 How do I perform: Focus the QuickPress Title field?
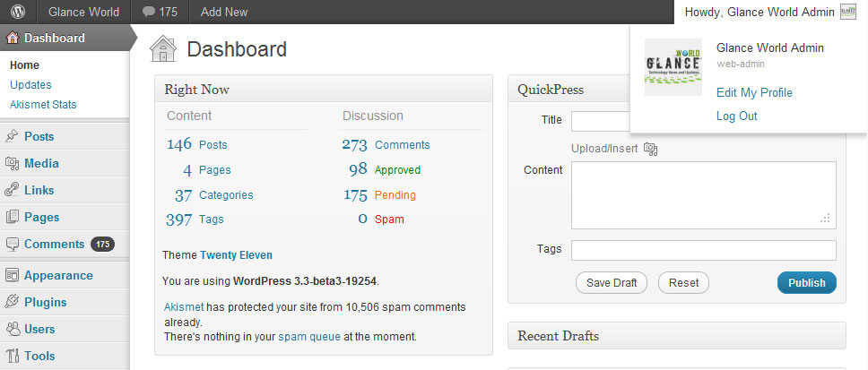(x=601, y=121)
